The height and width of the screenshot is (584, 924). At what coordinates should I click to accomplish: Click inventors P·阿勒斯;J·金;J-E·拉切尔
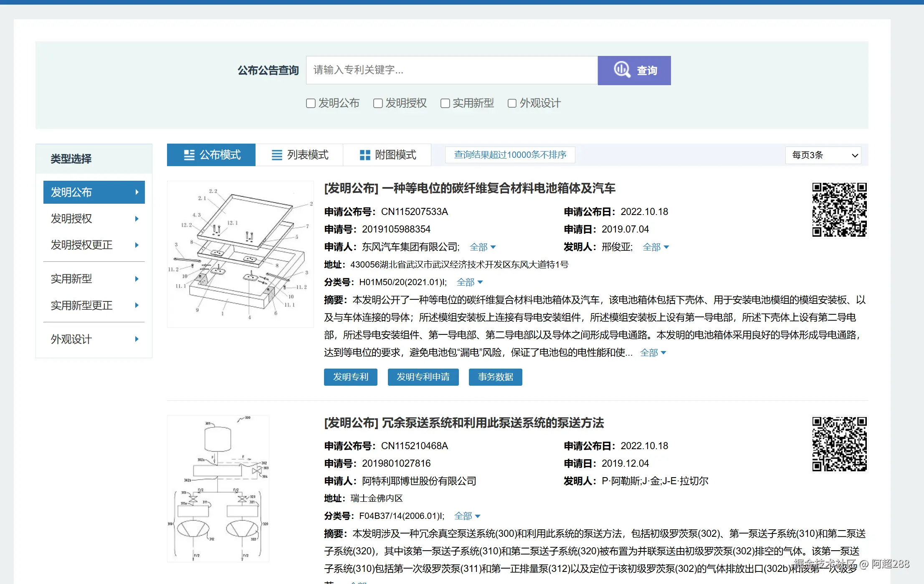[655, 481]
